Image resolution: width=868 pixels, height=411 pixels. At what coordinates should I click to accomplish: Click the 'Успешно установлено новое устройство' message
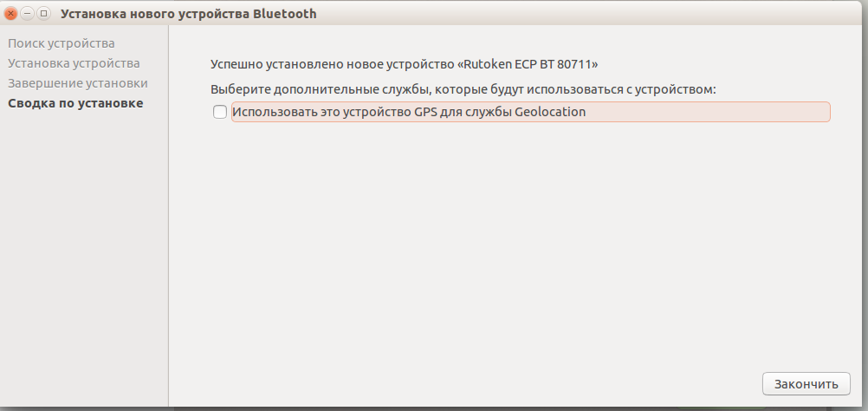click(331, 64)
